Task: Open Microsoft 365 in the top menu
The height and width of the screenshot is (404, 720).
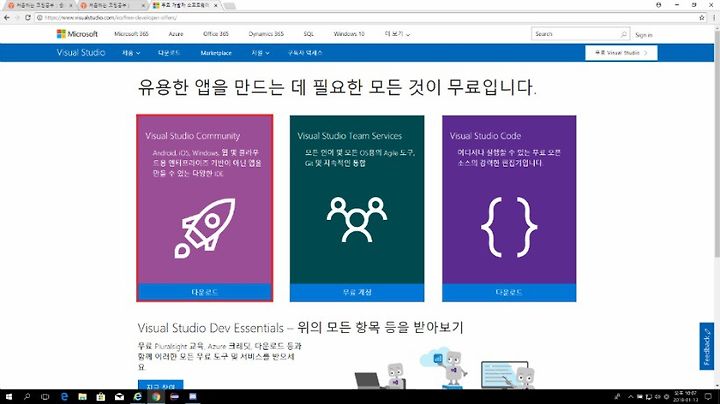Action: [x=131, y=34]
